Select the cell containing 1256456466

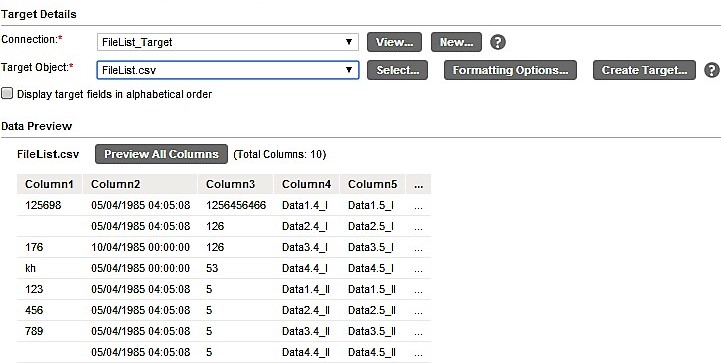point(236,205)
